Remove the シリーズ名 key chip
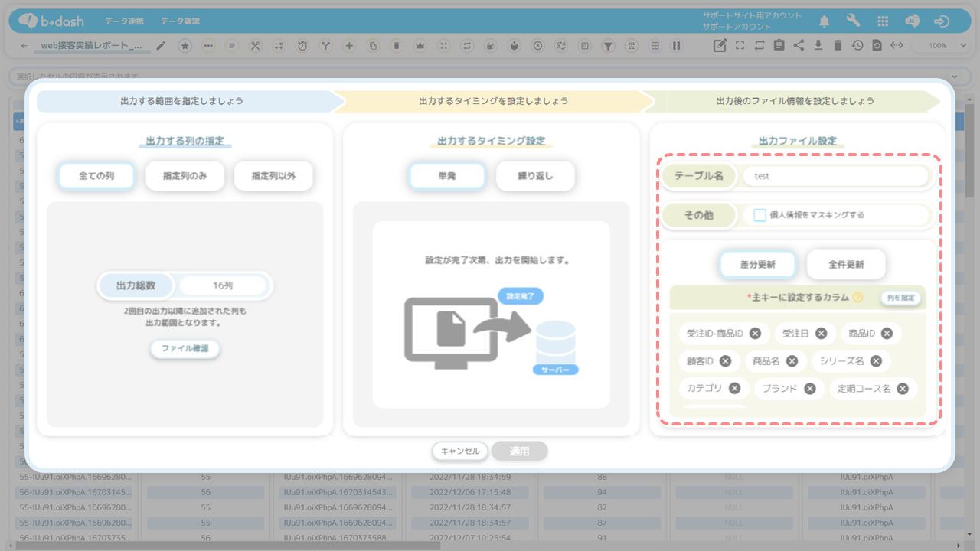 876,361
